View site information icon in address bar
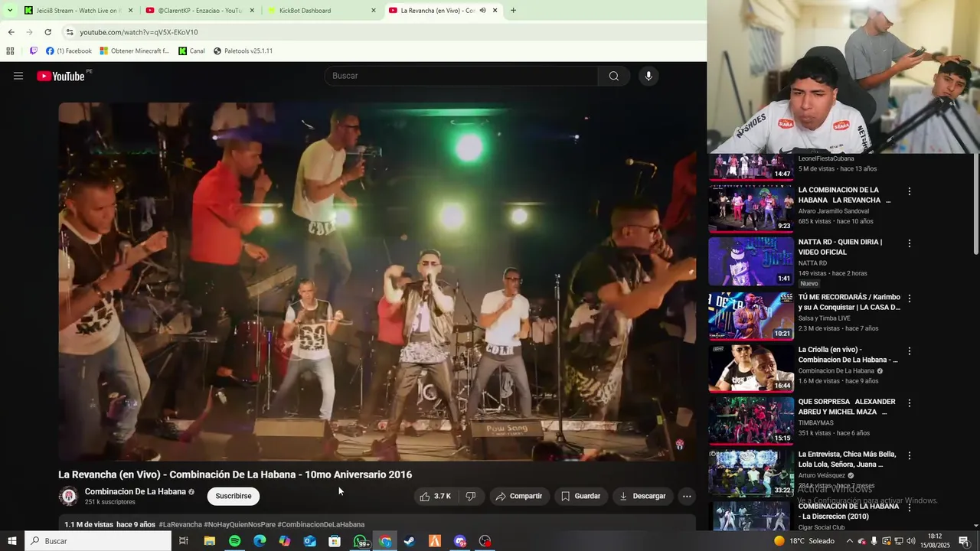 click(x=70, y=32)
